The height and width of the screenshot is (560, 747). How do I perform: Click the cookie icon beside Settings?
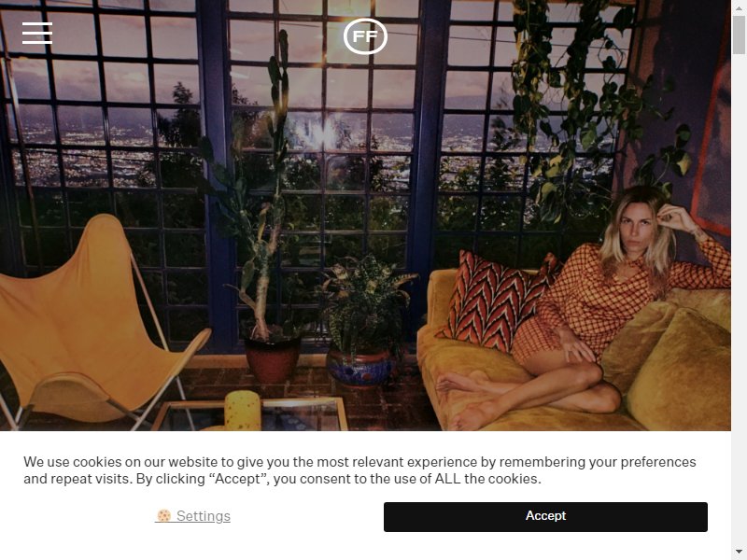[x=164, y=515]
